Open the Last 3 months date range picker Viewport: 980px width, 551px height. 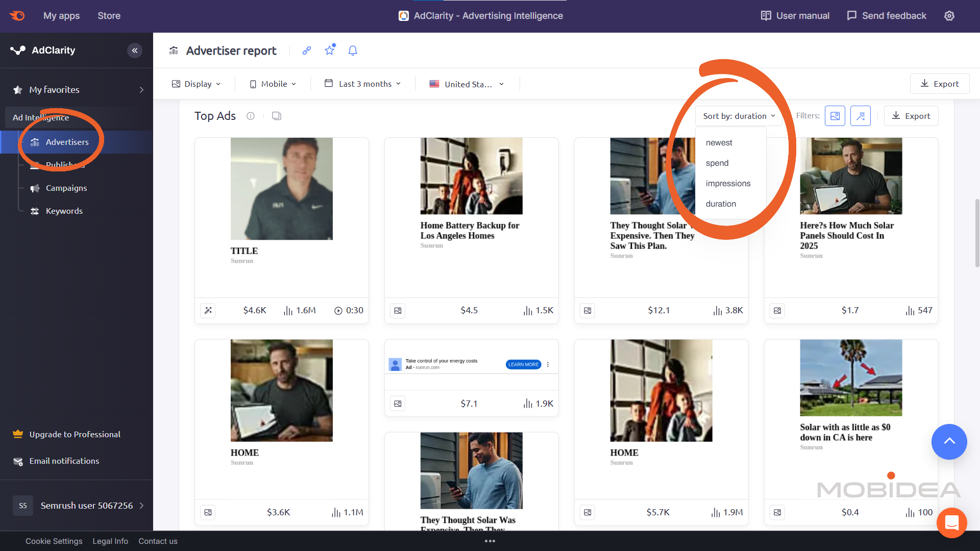(362, 84)
